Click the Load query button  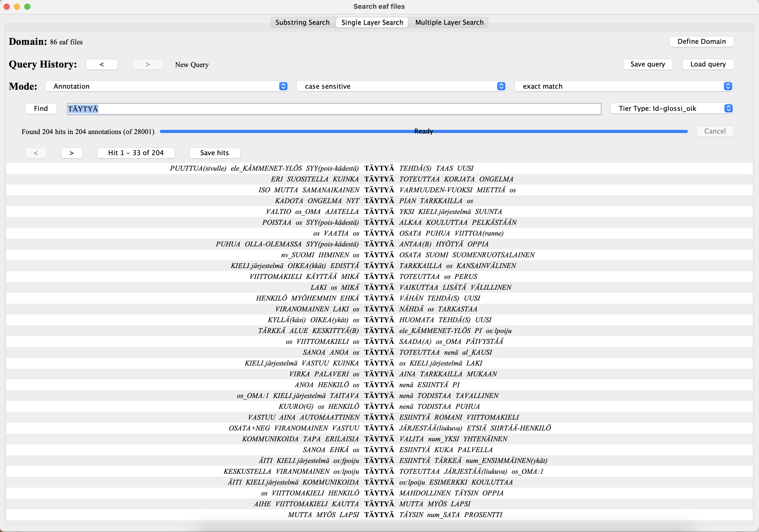coord(708,64)
